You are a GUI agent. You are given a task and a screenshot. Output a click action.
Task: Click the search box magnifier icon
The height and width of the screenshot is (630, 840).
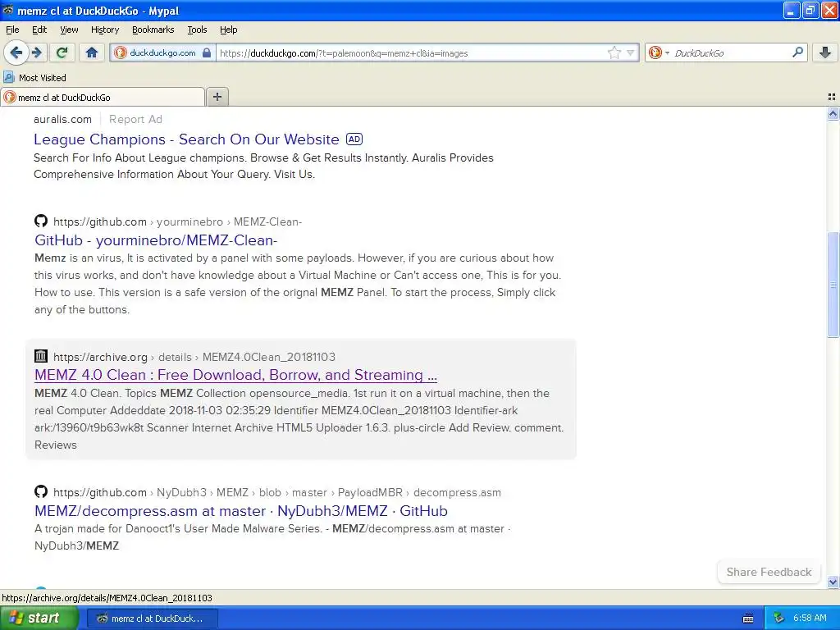tap(797, 52)
